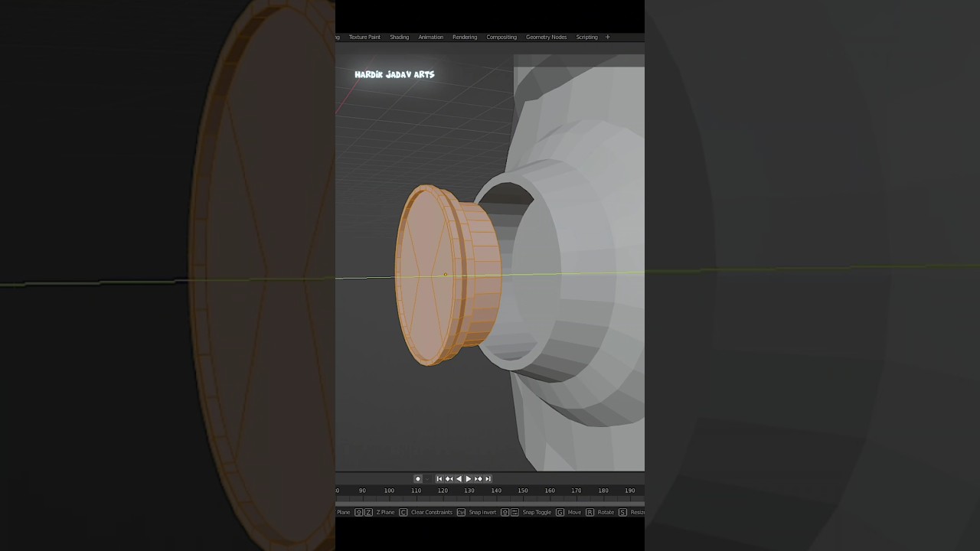Add a new workspace with plus icon
980x551 pixels.
pos(608,37)
